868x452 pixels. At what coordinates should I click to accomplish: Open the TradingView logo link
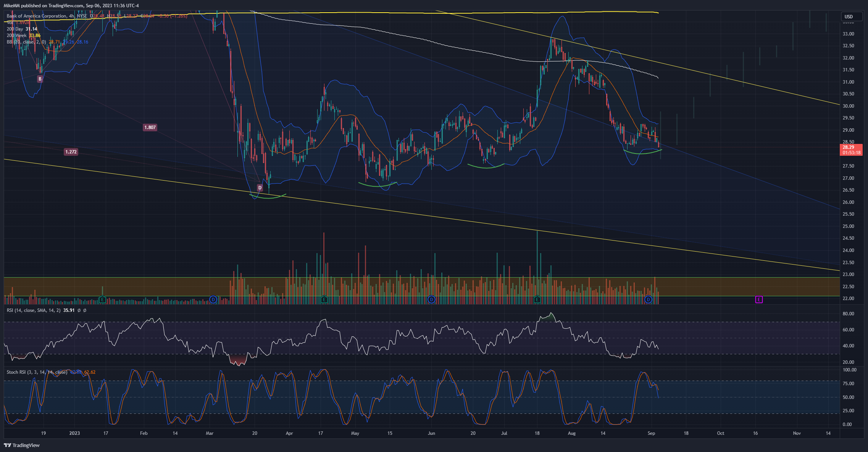(x=22, y=445)
